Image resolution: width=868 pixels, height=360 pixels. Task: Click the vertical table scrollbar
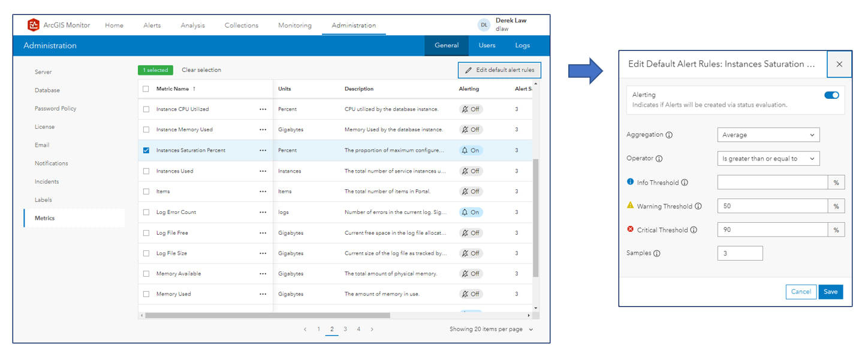tap(536, 218)
